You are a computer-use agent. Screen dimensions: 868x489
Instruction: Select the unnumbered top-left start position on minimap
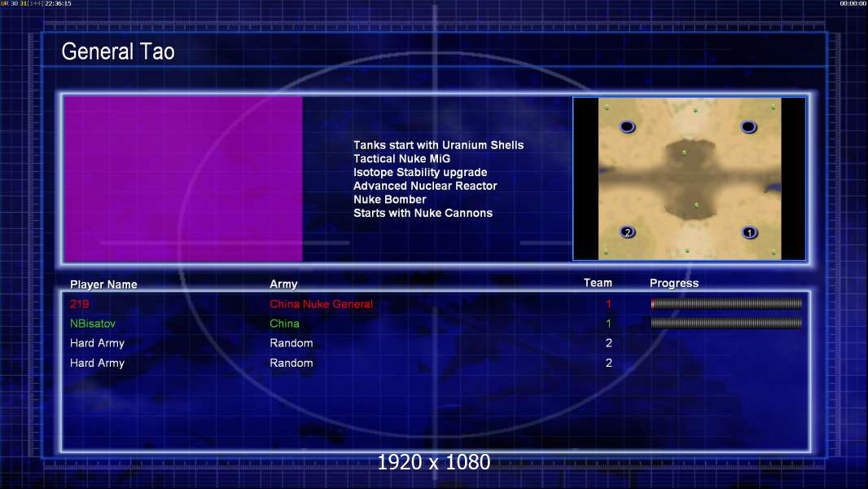pyautogui.click(x=627, y=127)
